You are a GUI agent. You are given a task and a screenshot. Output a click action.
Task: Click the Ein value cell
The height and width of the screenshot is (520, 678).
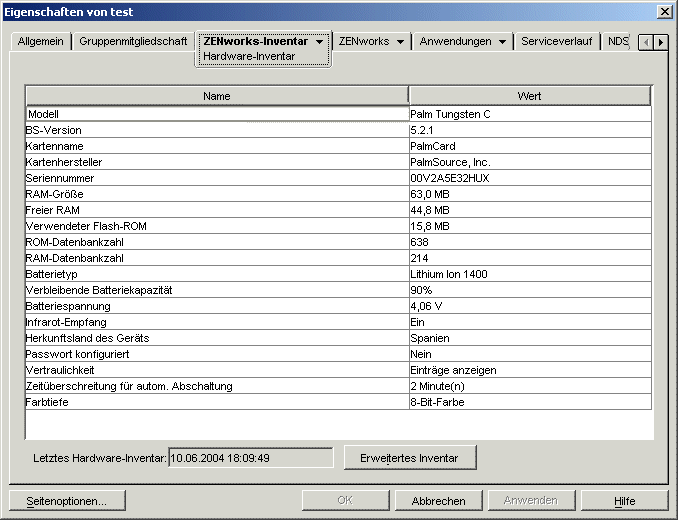point(530,322)
